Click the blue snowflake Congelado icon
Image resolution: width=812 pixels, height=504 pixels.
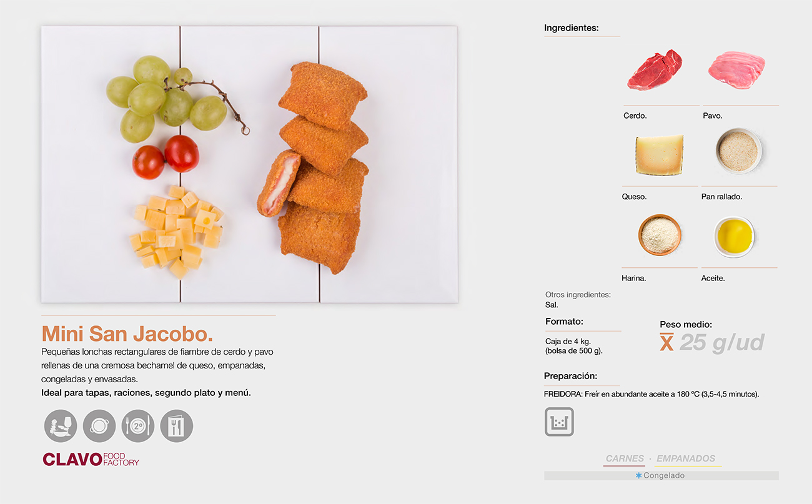coord(639,475)
